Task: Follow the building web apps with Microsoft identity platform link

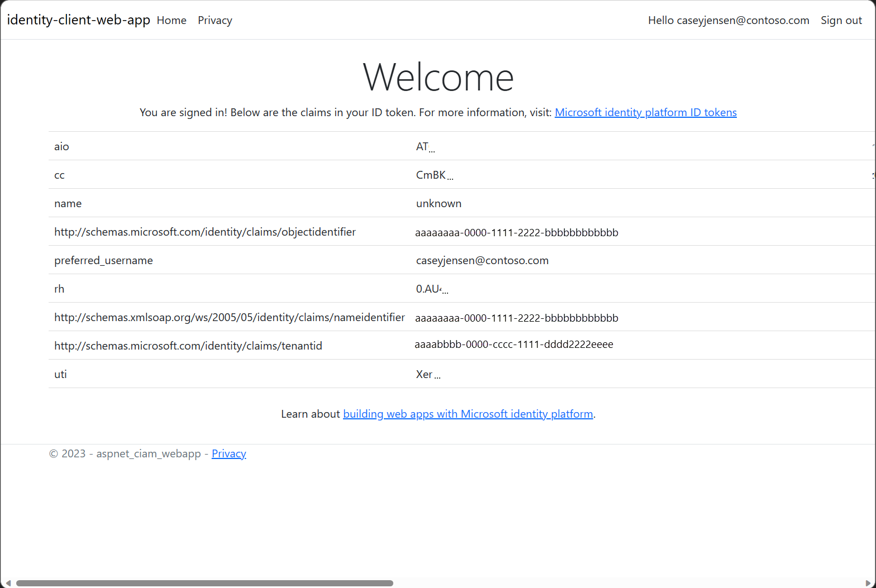Action: 468,414
